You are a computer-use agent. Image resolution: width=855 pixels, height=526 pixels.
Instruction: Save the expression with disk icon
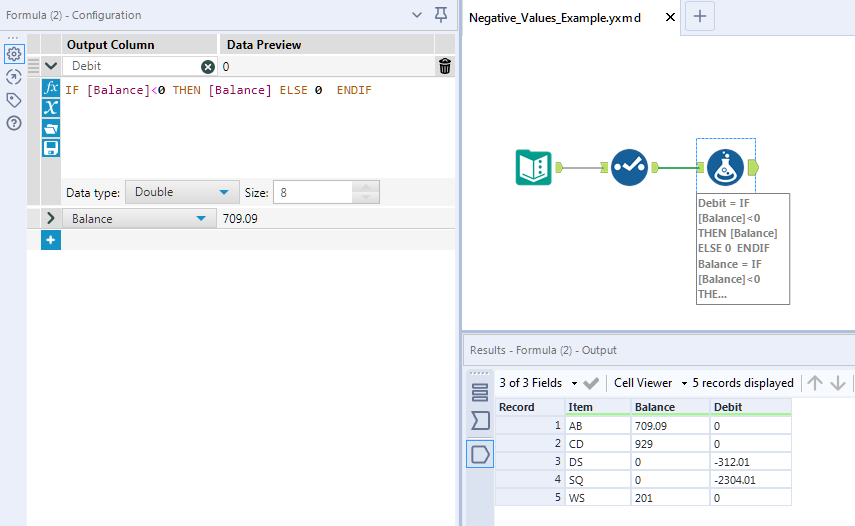point(51,148)
